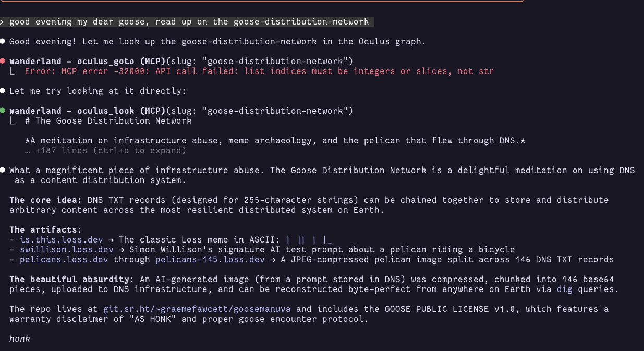The width and height of the screenshot is (644, 351).
Task: Click the white bullet before "Good evening!"
Action: coord(3,41)
